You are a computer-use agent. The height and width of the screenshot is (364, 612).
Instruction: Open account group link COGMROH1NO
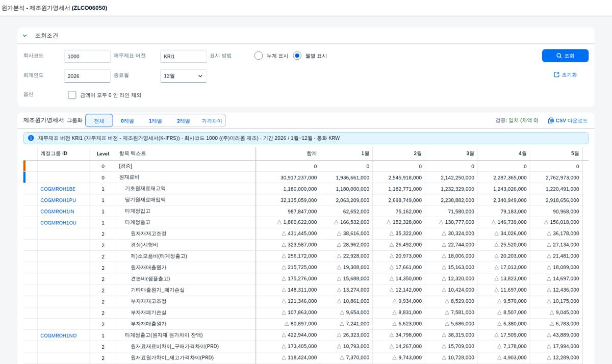pyautogui.click(x=58, y=335)
